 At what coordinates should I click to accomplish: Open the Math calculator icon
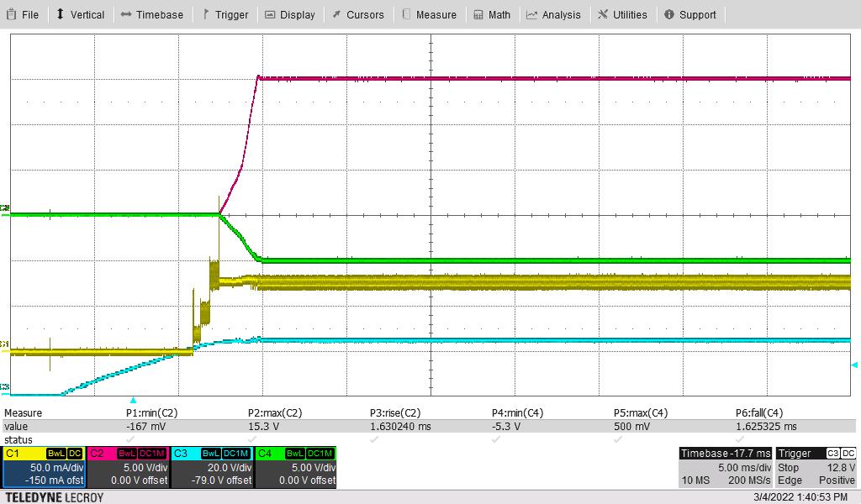pos(478,13)
